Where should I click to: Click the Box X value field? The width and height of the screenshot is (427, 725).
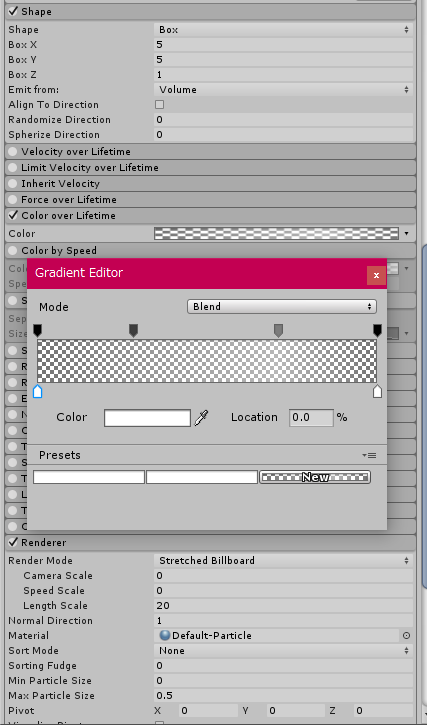283,45
